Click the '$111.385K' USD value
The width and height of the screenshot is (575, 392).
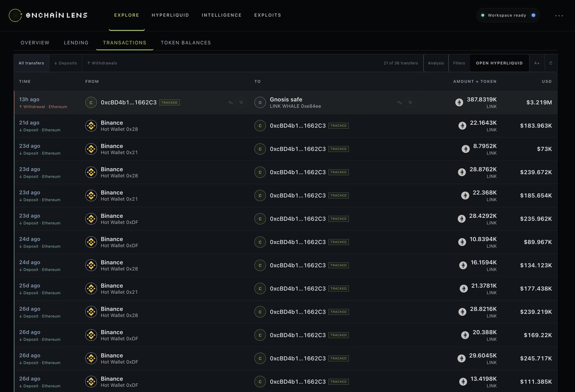coord(536,381)
